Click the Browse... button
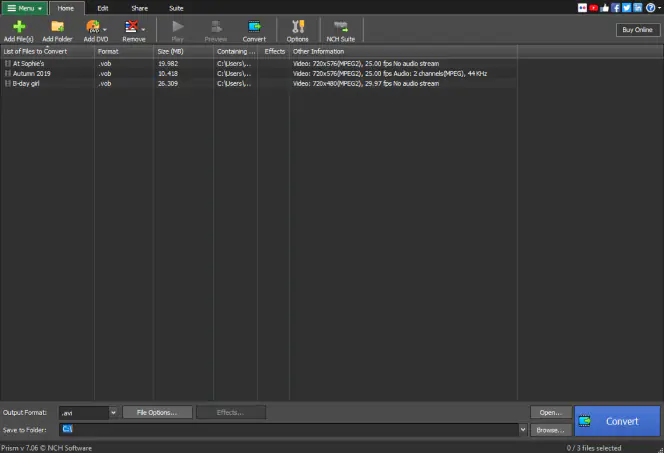 551,430
